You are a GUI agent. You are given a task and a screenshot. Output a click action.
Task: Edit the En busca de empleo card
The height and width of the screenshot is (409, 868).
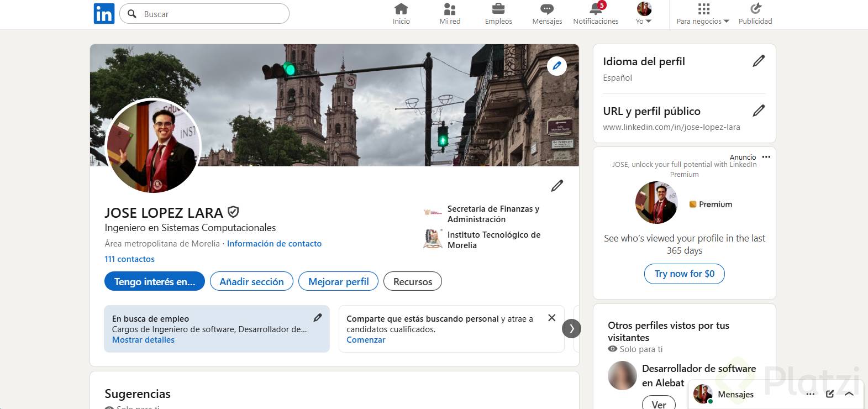tap(318, 317)
